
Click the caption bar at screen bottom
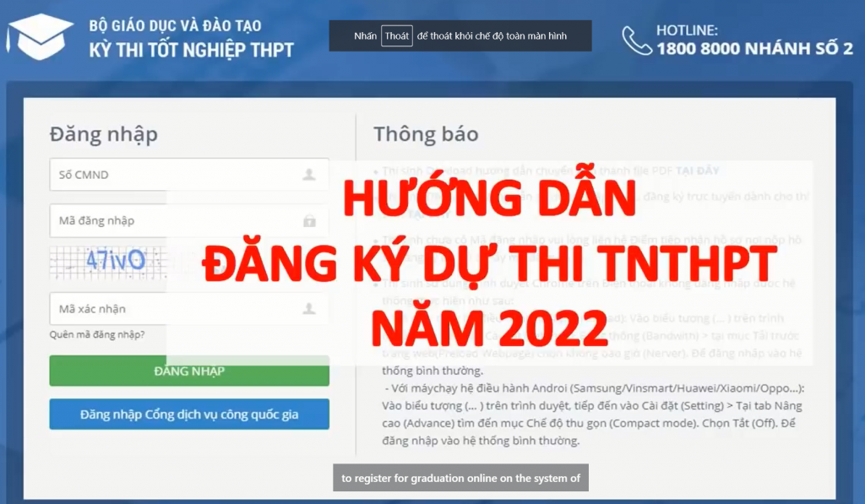click(460, 478)
